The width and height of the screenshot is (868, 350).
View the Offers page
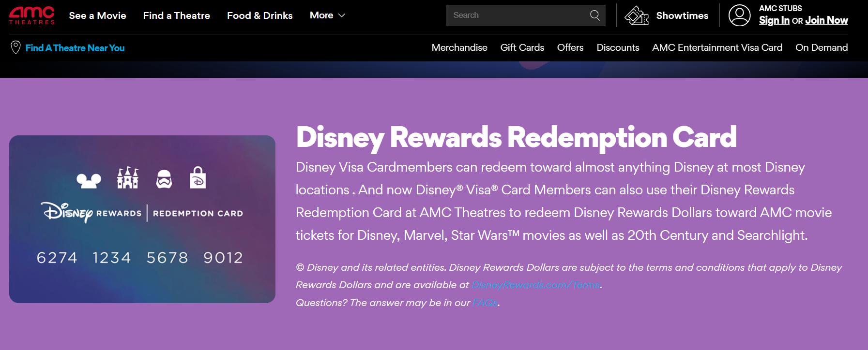[x=570, y=47]
